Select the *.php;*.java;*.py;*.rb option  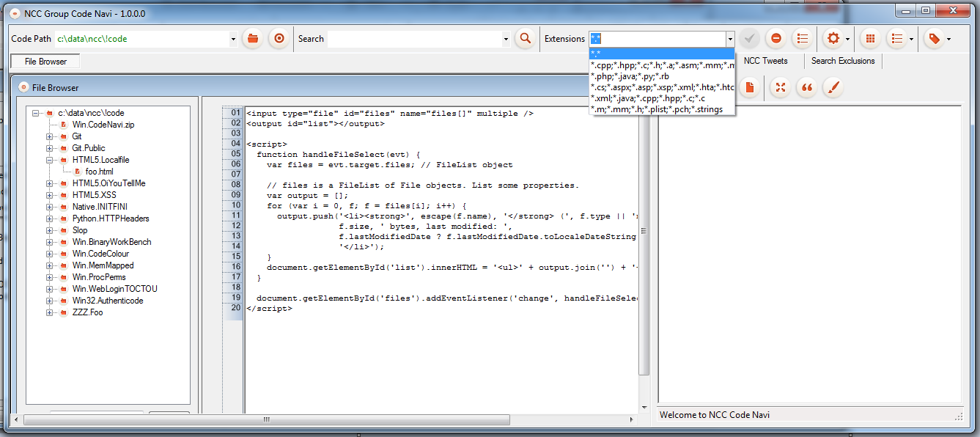click(x=662, y=76)
